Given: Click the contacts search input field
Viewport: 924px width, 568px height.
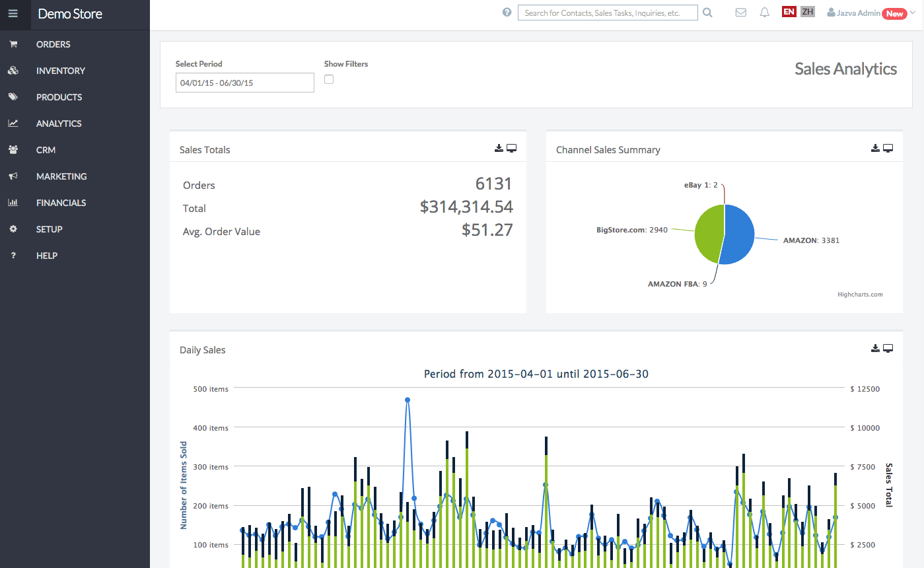Looking at the screenshot, I should click(x=608, y=13).
